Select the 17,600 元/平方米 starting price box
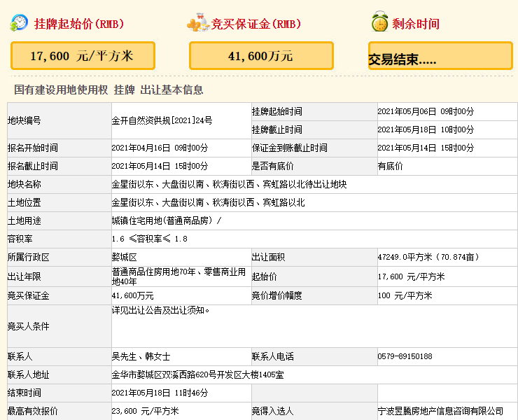This screenshot has width=518, height=420. [83, 56]
